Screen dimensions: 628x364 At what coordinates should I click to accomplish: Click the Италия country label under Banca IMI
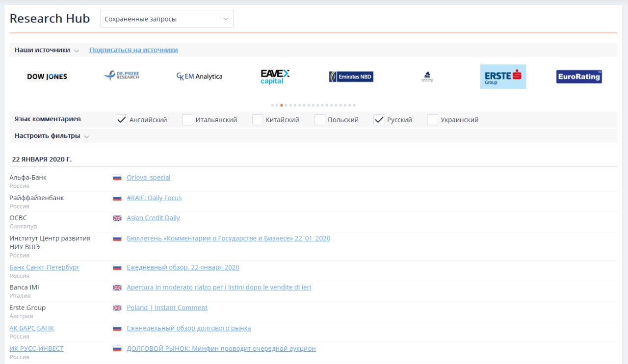[20, 296]
